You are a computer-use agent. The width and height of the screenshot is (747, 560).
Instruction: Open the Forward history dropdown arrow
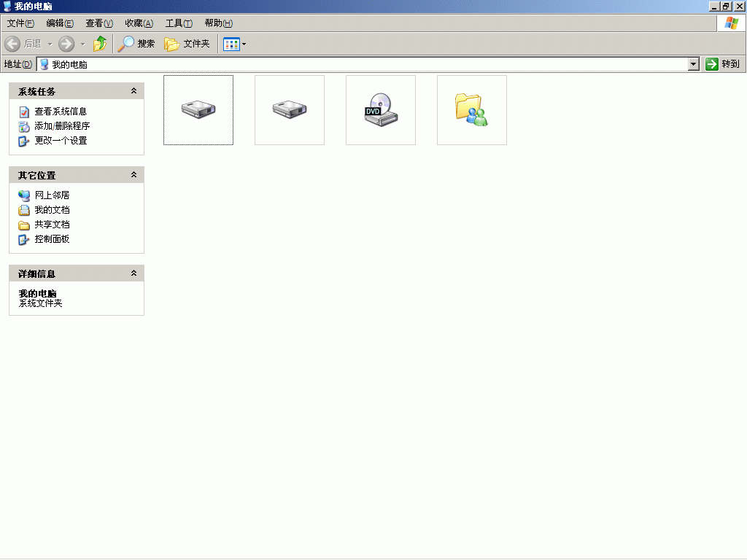tap(82, 44)
